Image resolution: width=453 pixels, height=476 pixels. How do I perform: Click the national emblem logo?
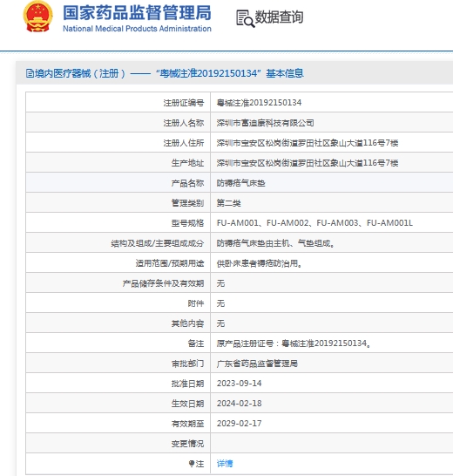tap(38, 17)
